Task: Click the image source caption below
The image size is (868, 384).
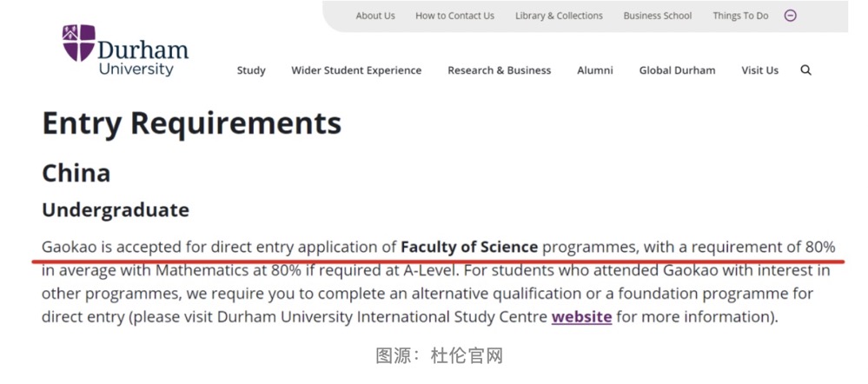Action: pos(440,355)
